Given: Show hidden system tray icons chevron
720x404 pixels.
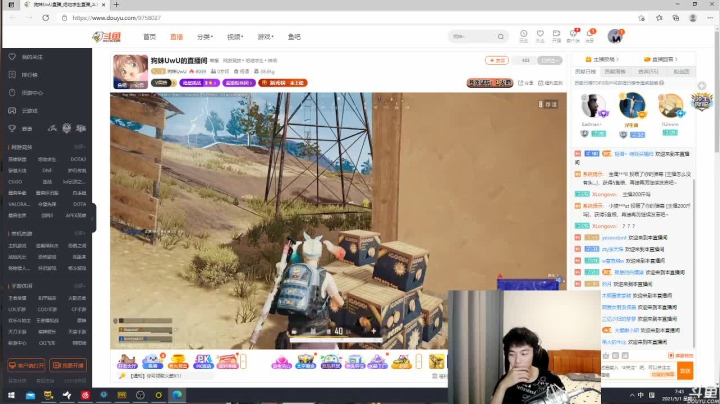Looking at the screenshot, I should coord(632,395).
